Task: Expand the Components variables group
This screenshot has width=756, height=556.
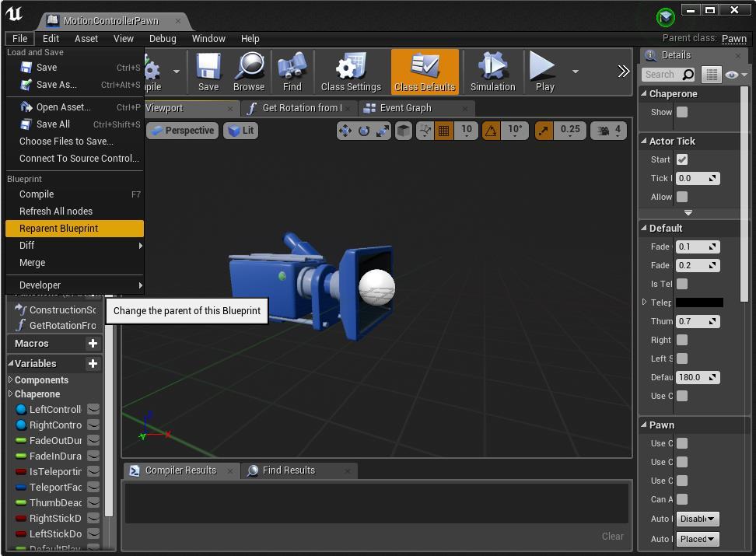Action: 11,380
